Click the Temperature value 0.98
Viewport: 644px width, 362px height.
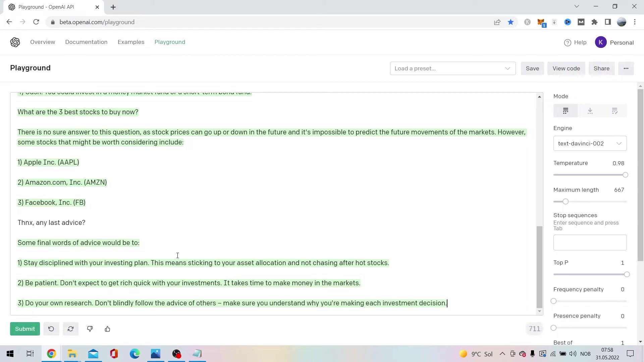[x=618, y=163]
